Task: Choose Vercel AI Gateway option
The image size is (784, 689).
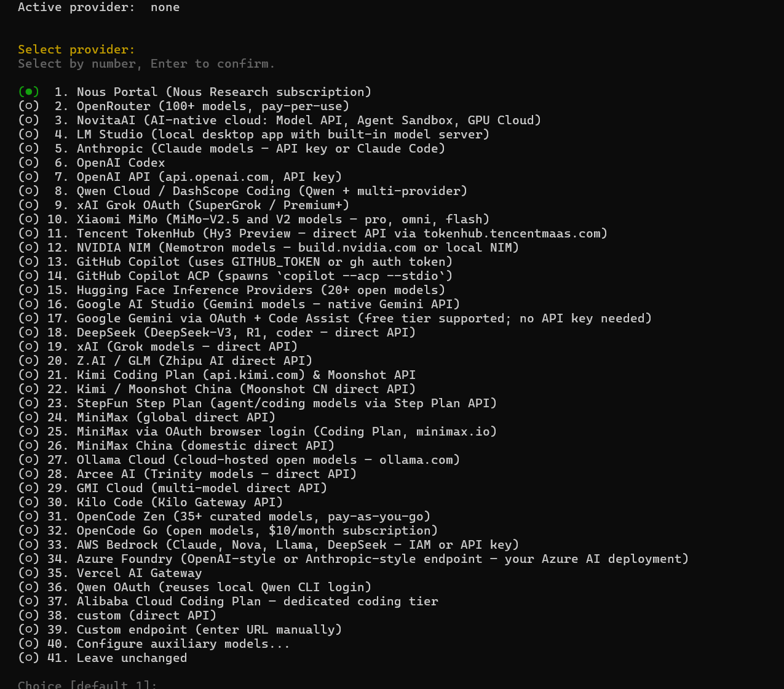Action: point(110,573)
